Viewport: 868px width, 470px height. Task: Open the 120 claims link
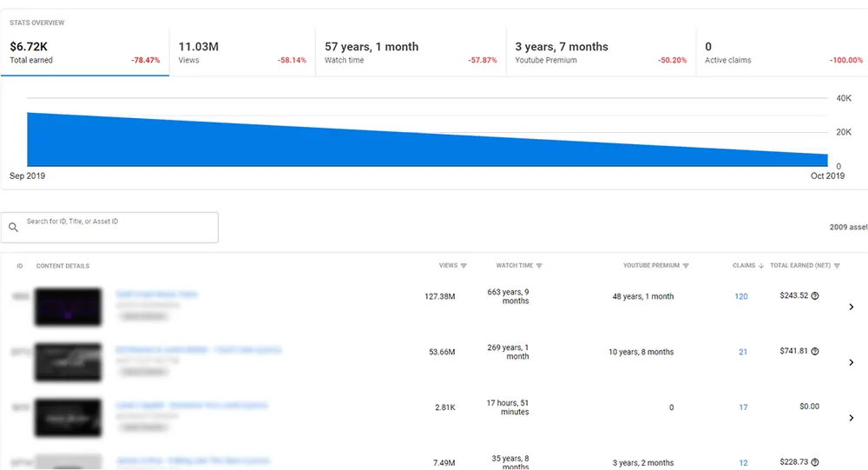click(x=741, y=296)
